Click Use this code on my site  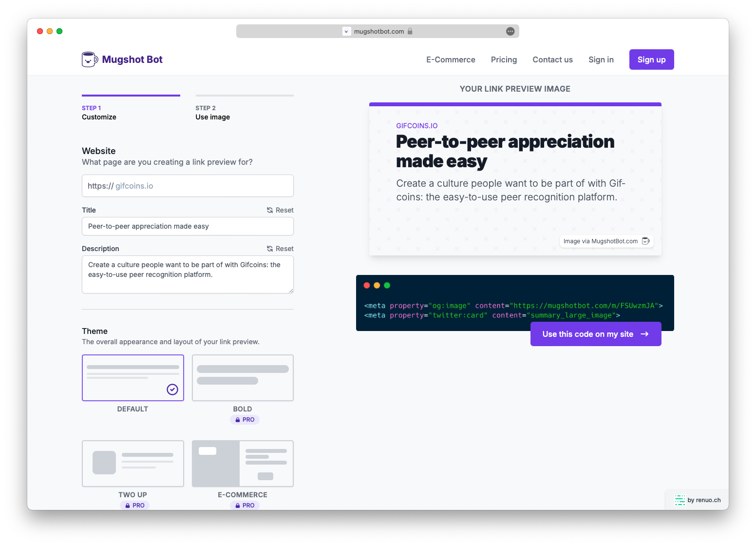point(595,334)
